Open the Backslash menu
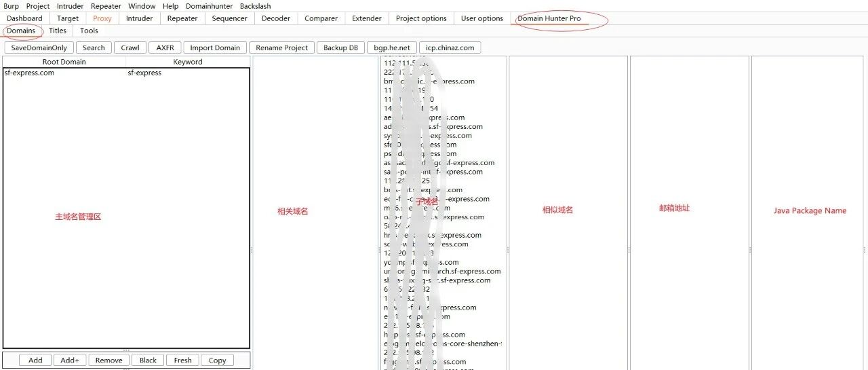This screenshot has width=868, height=370. tap(255, 6)
